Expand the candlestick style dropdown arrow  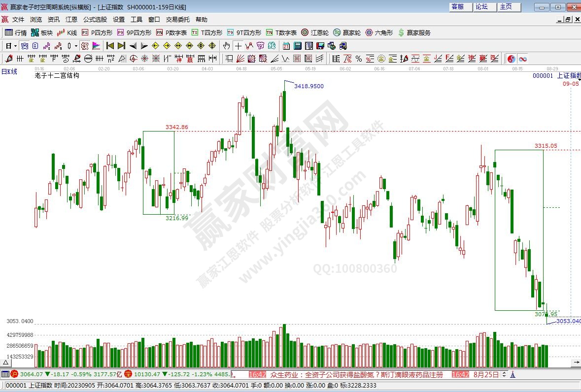[x=76, y=46]
